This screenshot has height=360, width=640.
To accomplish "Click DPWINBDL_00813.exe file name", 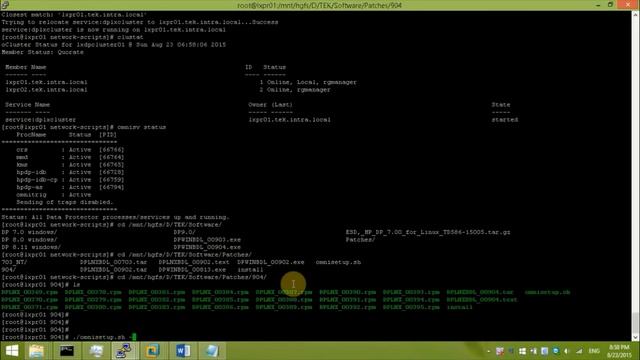I will pos(192,269).
